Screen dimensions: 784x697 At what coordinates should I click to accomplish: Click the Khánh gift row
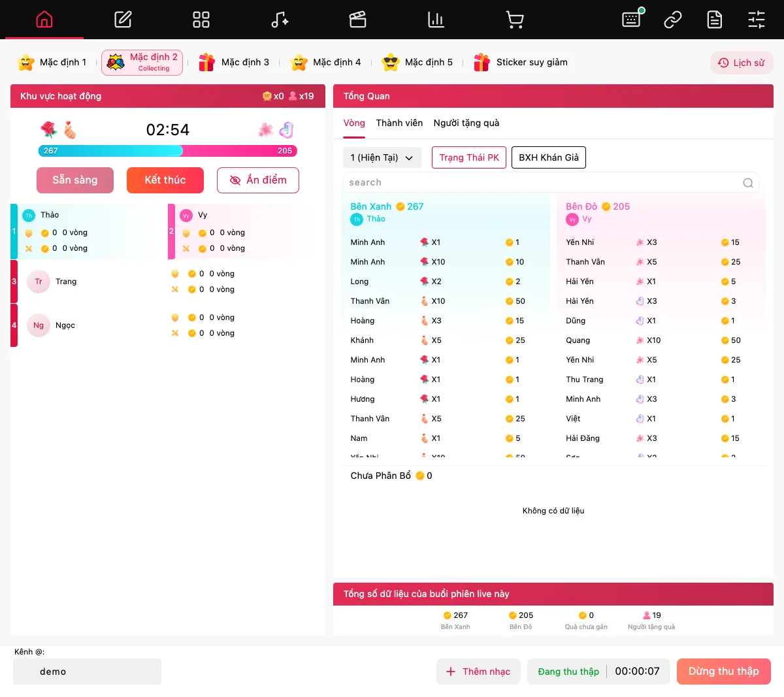pyautogui.click(x=447, y=340)
